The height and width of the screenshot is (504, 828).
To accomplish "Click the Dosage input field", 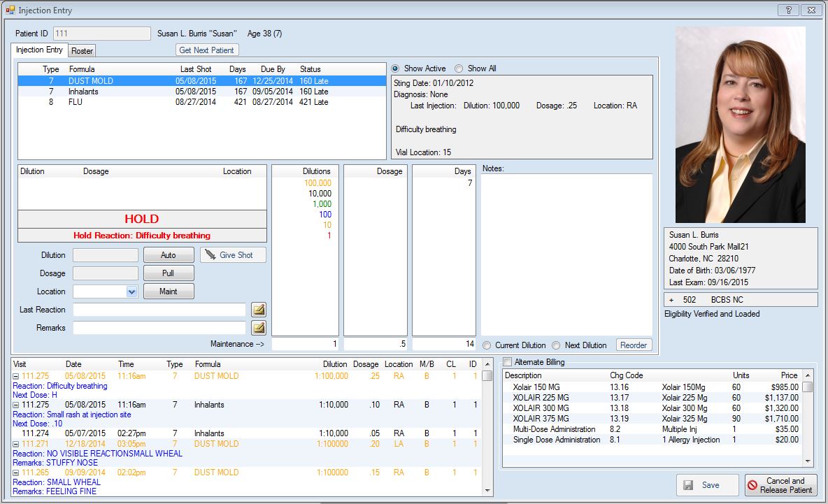I will pyautogui.click(x=106, y=273).
